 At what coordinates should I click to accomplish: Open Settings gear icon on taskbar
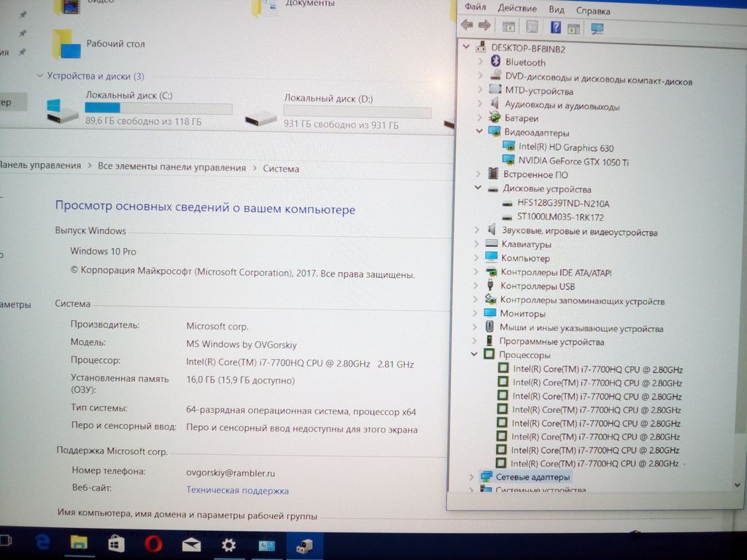pos(228,545)
